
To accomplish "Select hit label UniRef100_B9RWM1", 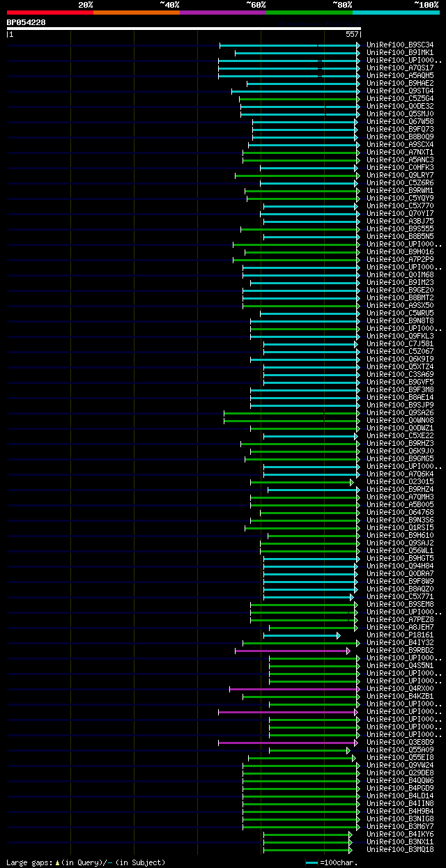I will (x=400, y=191).
